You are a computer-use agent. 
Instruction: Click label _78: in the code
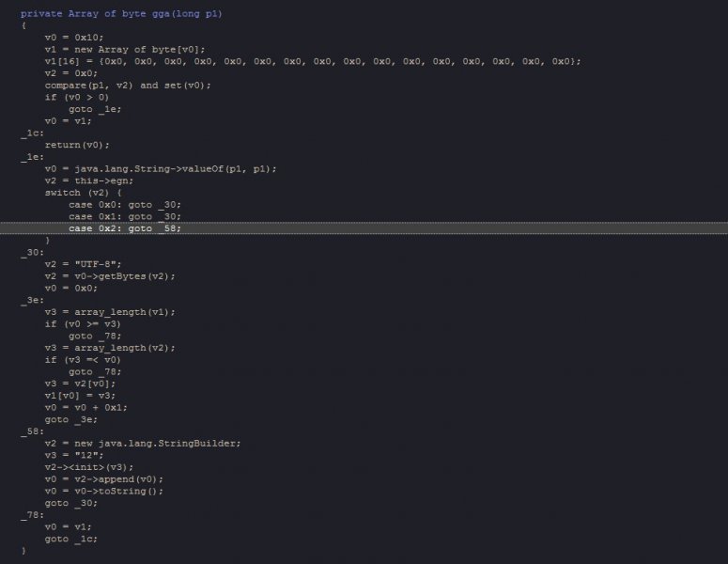click(x=32, y=515)
